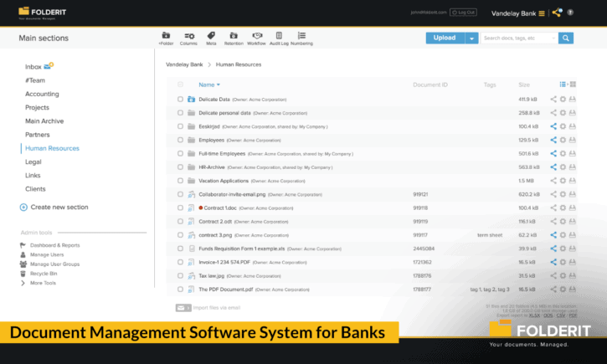Open Contract 2.odt file name
Screen dimensions: 607x364
[x=215, y=222]
